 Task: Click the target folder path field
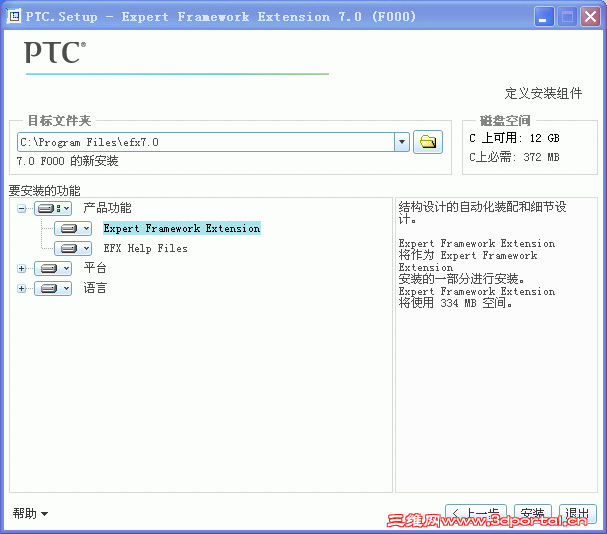(x=206, y=142)
